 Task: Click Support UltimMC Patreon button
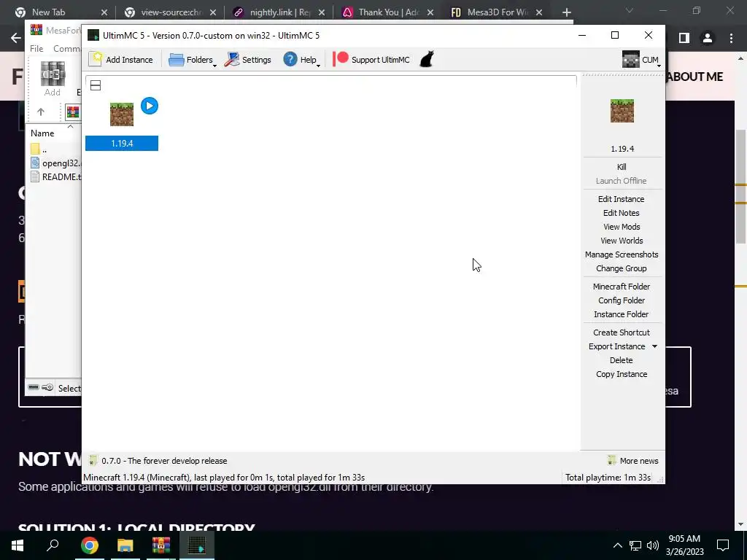coord(371,60)
